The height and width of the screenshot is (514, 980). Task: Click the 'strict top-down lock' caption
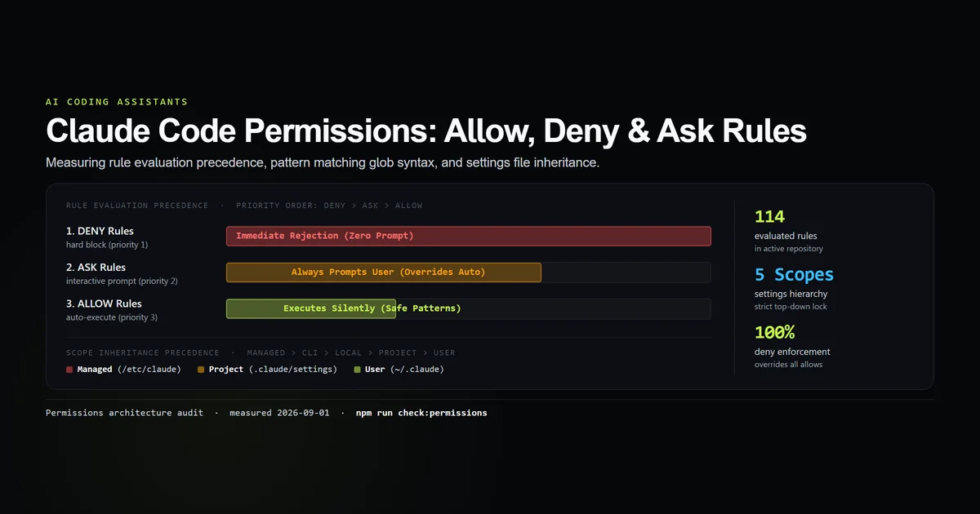tap(791, 307)
